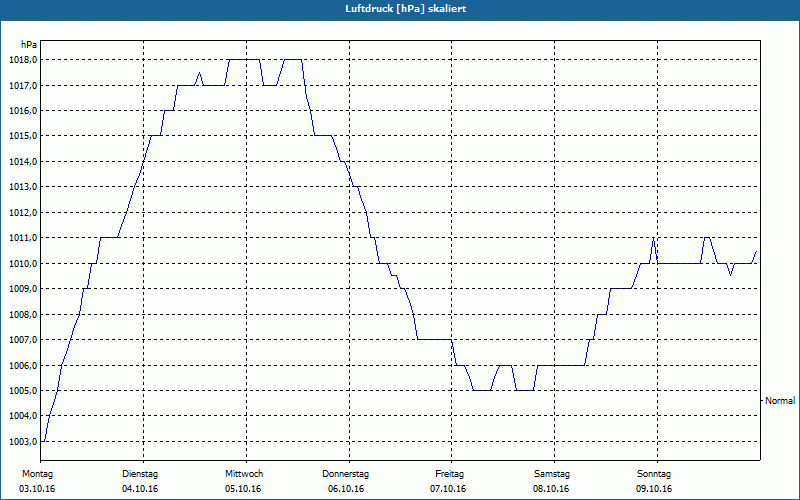Click the 1007,0 axis value
This screenshot has height=500, width=800.
point(23,340)
